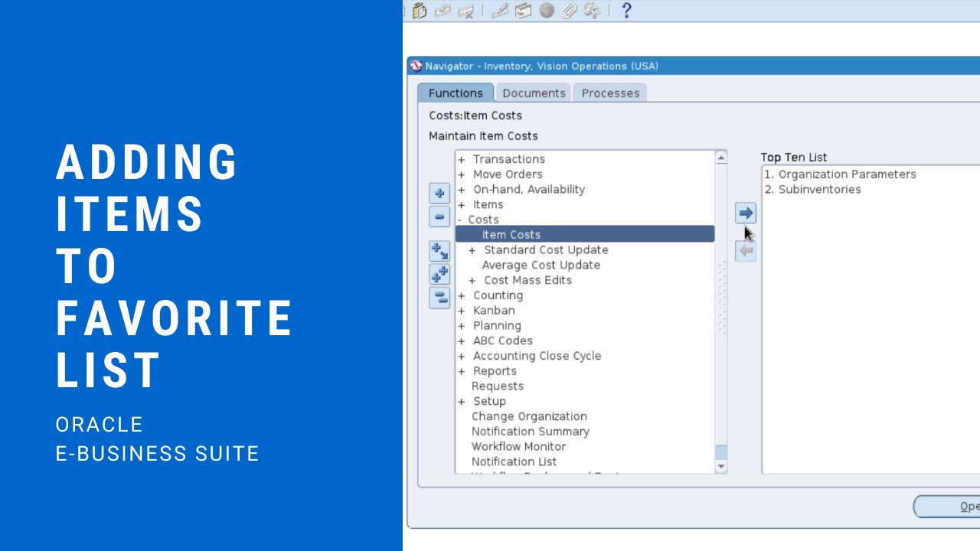
Task: Click the Open button
Action: tap(947, 506)
